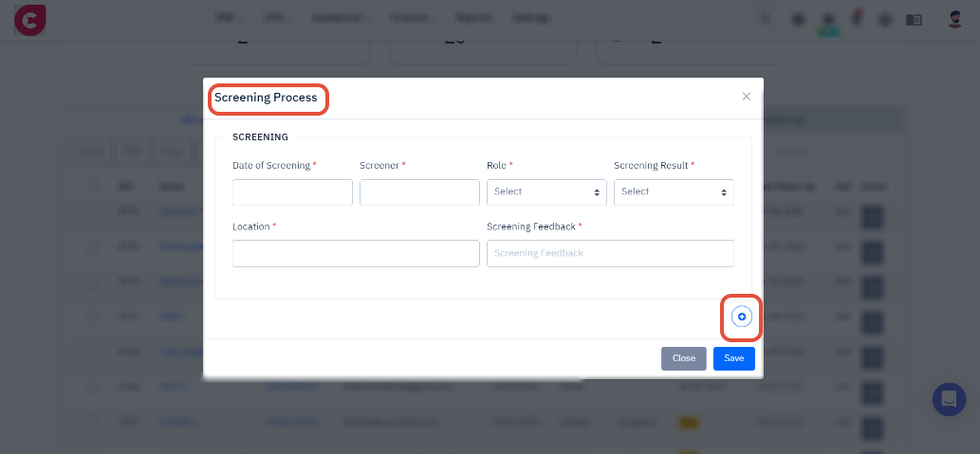Open notifications icon with red badge
Screen dimensions: 980x454
point(857,18)
